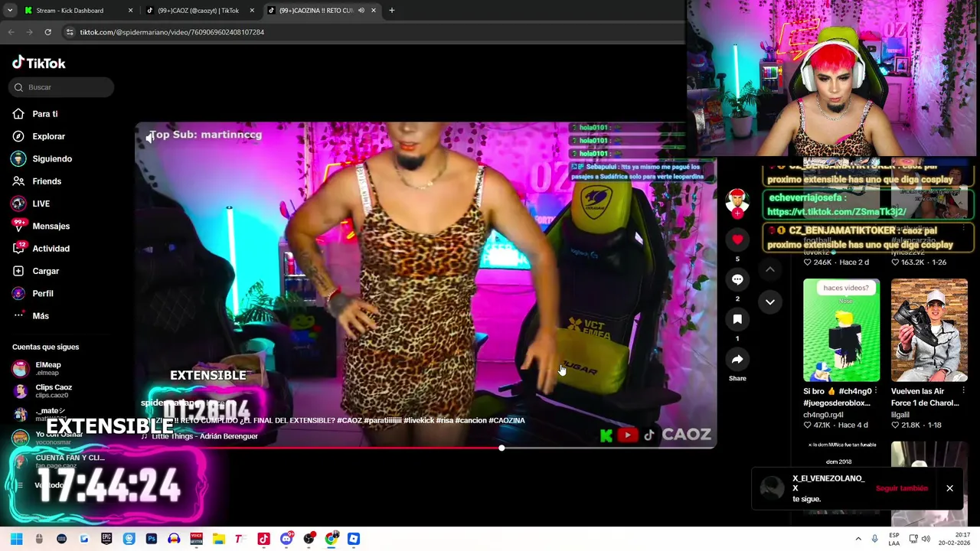View site information icon in address bar
Screen dimensions: 980x551
pyautogui.click(x=70, y=32)
